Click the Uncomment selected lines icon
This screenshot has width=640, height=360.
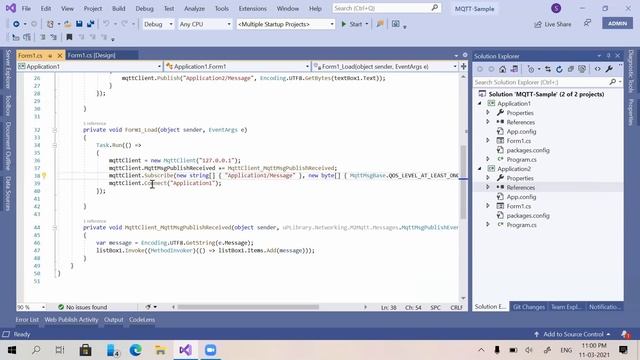pos(53,38)
